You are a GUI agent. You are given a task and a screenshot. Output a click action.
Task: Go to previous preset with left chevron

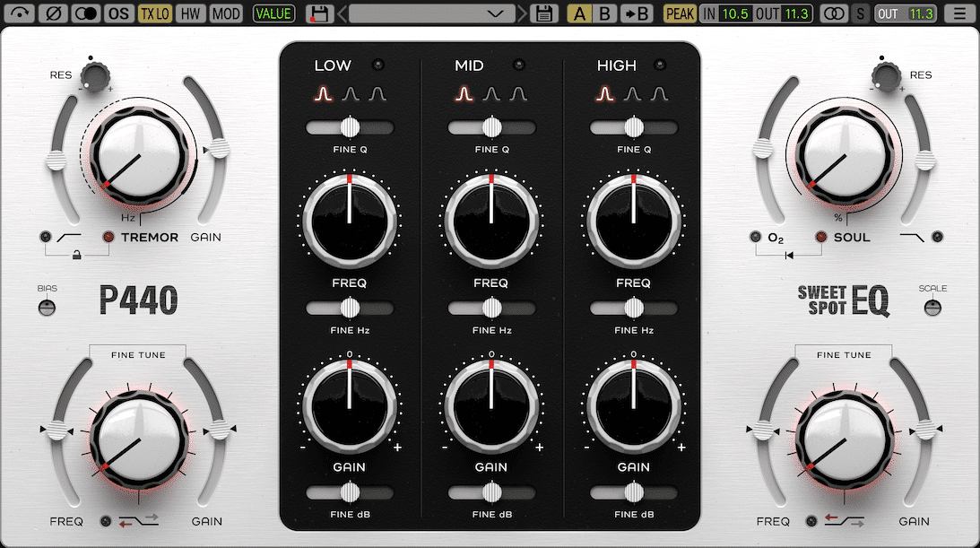click(341, 13)
